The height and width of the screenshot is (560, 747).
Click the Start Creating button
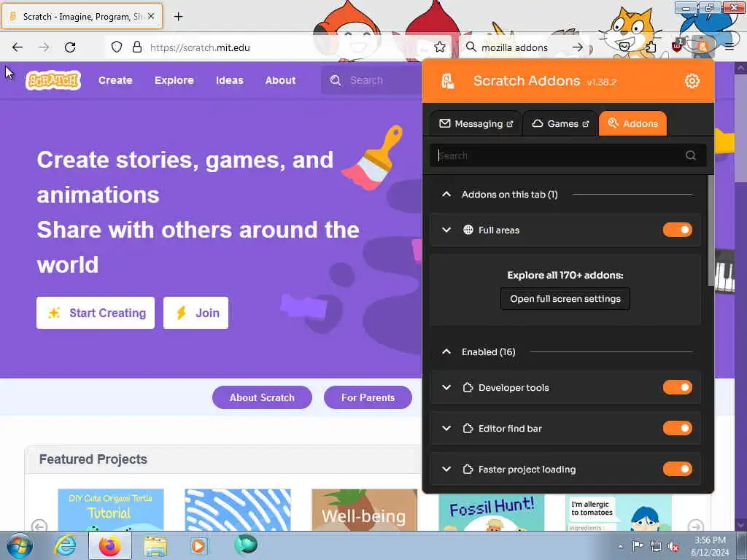pyautogui.click(x=96, y=313)
